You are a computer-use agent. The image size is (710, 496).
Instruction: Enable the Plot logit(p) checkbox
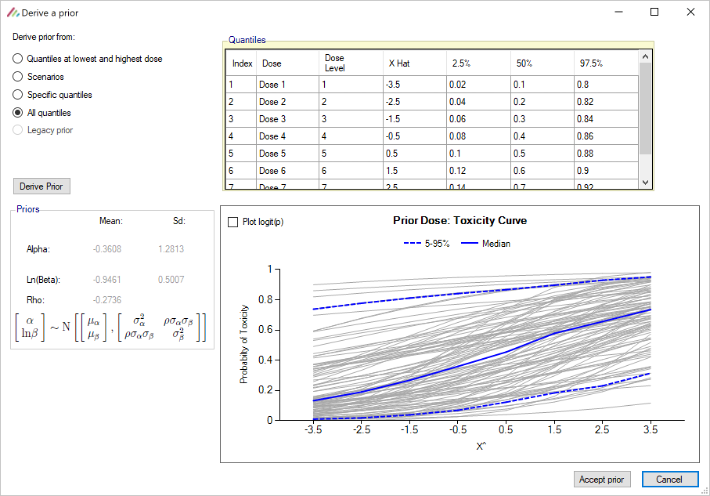pyautogui.click(x=234, y=222)
